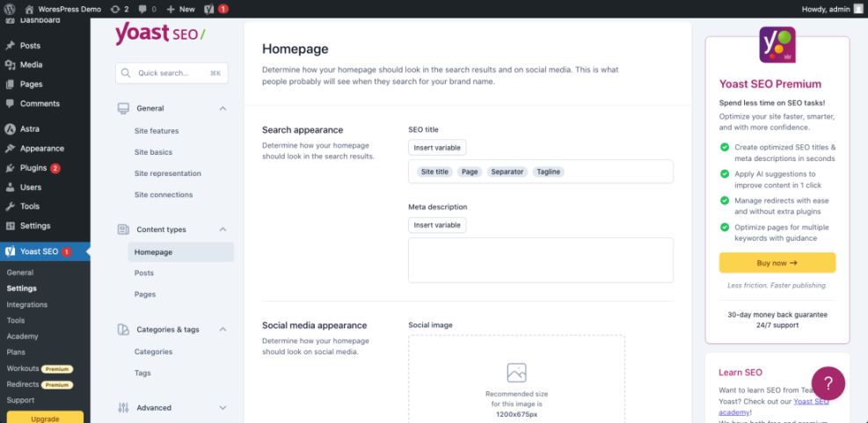Open Yoast icon in the admin bar
Image resolution: width=868 pixels, height=423 pixels.
point(209,9)
